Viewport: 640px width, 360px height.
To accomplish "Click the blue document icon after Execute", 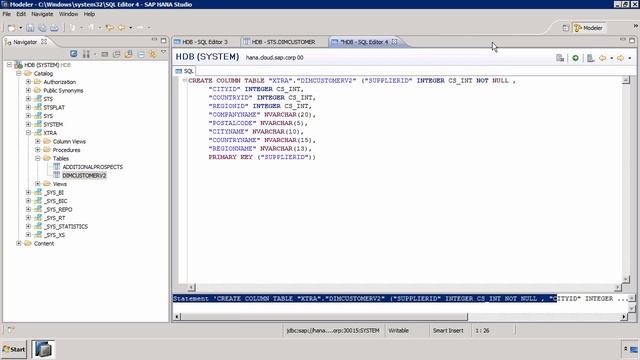I will pyautogui.click(x=590, y=58).
